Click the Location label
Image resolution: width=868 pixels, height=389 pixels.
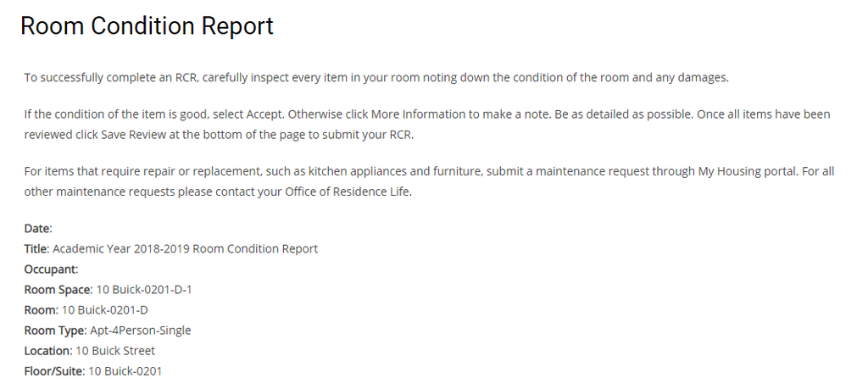[47, 351]
